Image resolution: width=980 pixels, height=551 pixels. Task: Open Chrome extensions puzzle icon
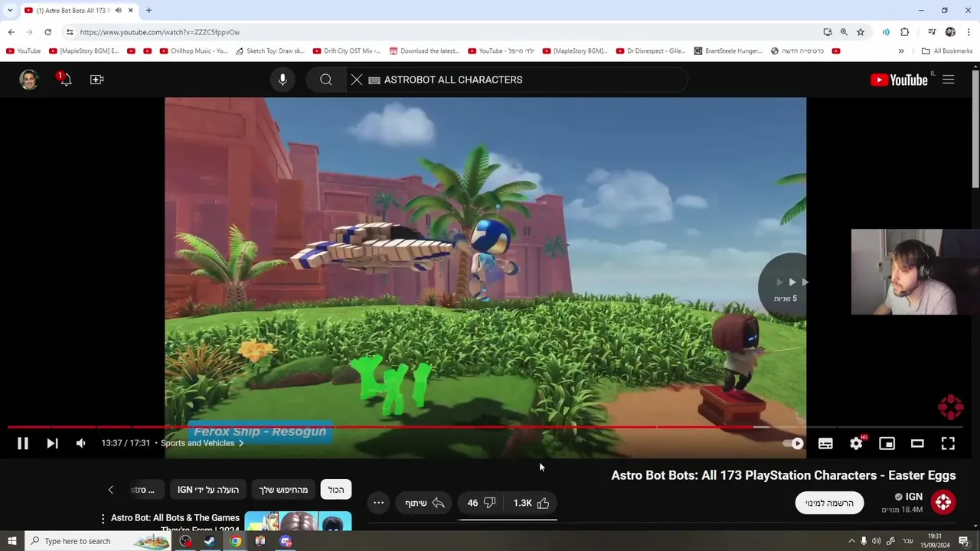(x=904, y=32)
